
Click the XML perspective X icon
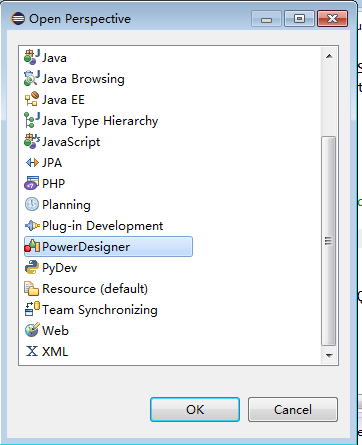(32, 351)
